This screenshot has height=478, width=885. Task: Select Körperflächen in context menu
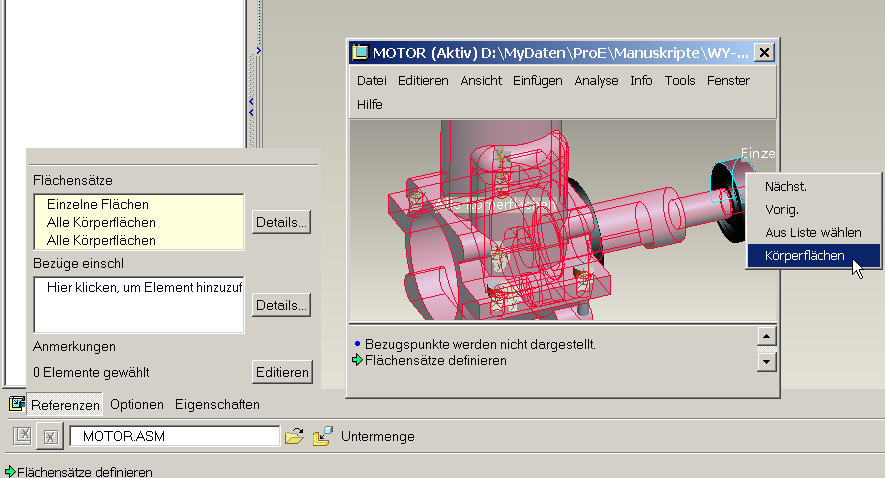pyautogui.click(x=813, y=256)
